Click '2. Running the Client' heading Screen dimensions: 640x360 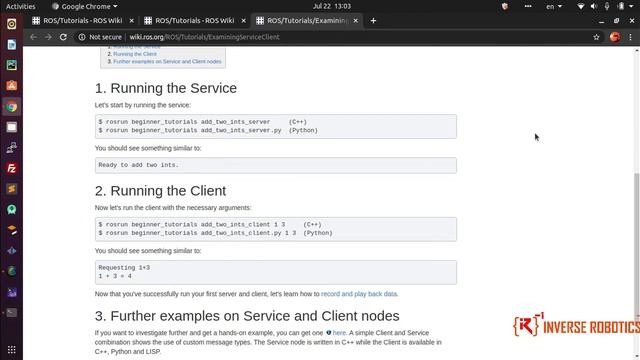[x=160, y=191]
